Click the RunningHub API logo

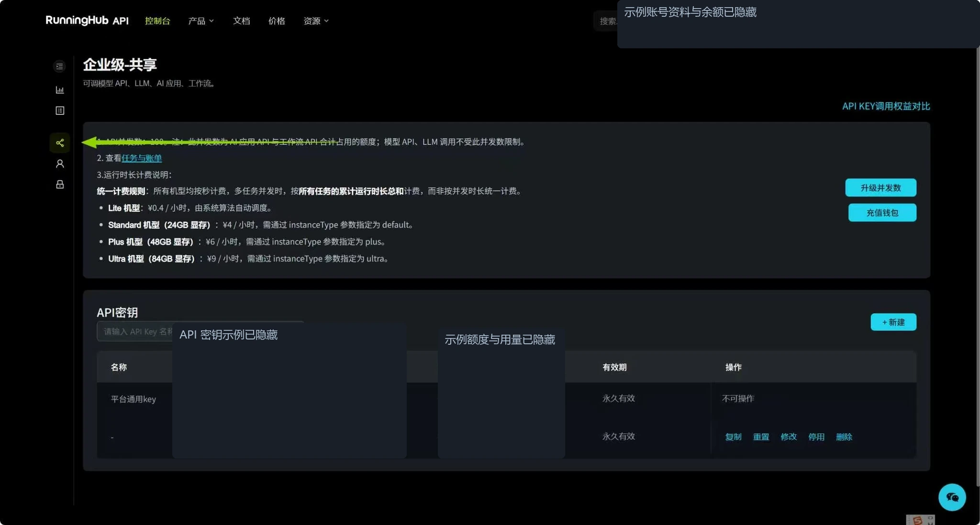coord(87,21)
